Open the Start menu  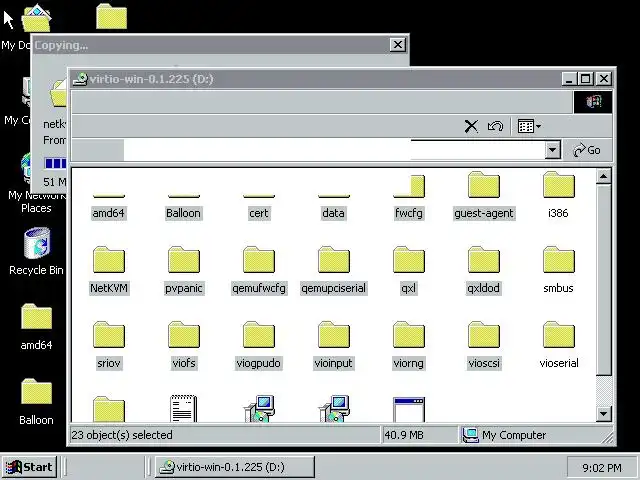tap(29, 467)
